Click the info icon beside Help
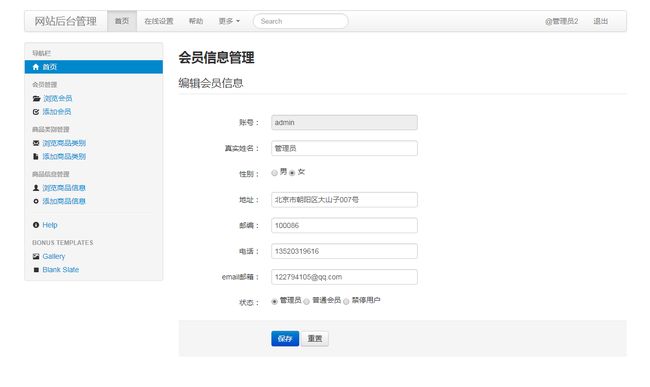This screenshot has width=650, height=387. tap(36, 225)
